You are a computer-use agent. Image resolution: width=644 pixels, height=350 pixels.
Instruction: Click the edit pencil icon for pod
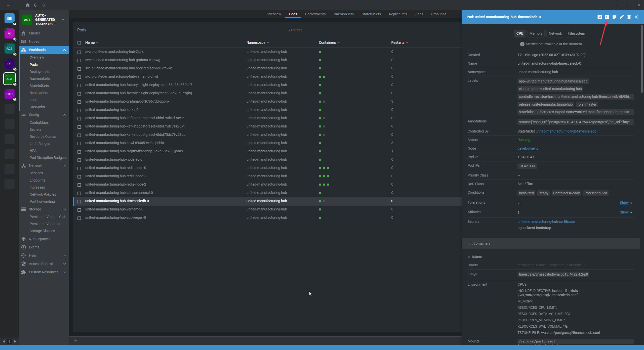[x=622, y=17]
